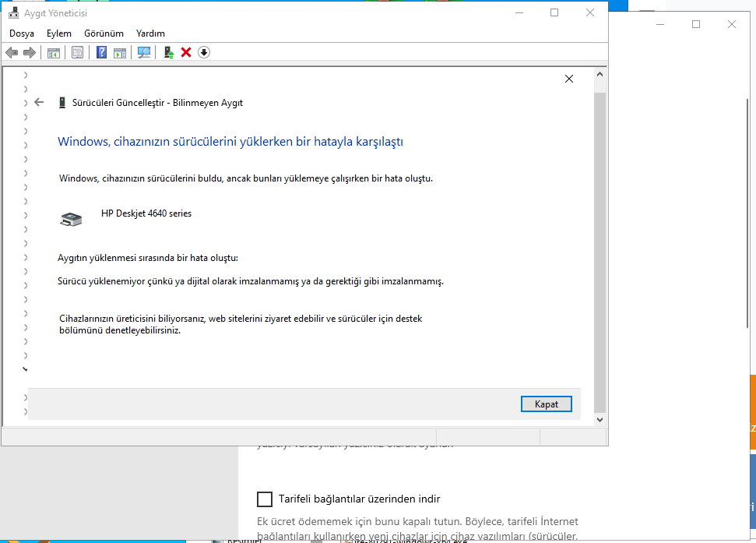Check 'Tarifeli bağlantılar üzerinden indir' checkbox

click(265, 499)
